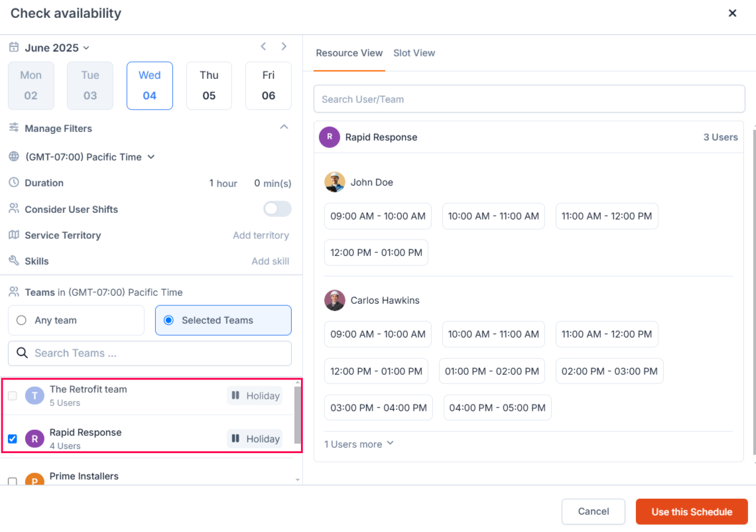This screenshot has height=532, width=756.
Task: Click the pause icon on Retrofit team Holiday
Action: click(x=235, y=396)
